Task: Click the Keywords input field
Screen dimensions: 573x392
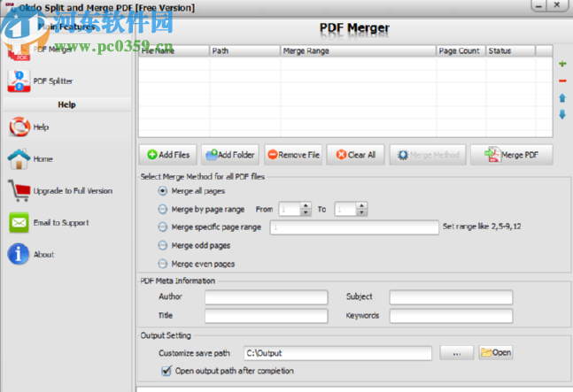Action: tap(451, 316)
